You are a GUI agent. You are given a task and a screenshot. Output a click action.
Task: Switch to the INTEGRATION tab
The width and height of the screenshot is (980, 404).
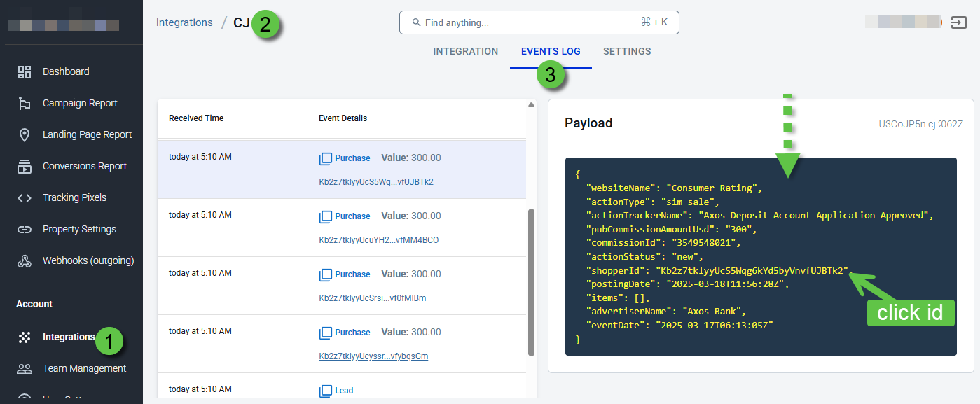(x=466, y=51)
